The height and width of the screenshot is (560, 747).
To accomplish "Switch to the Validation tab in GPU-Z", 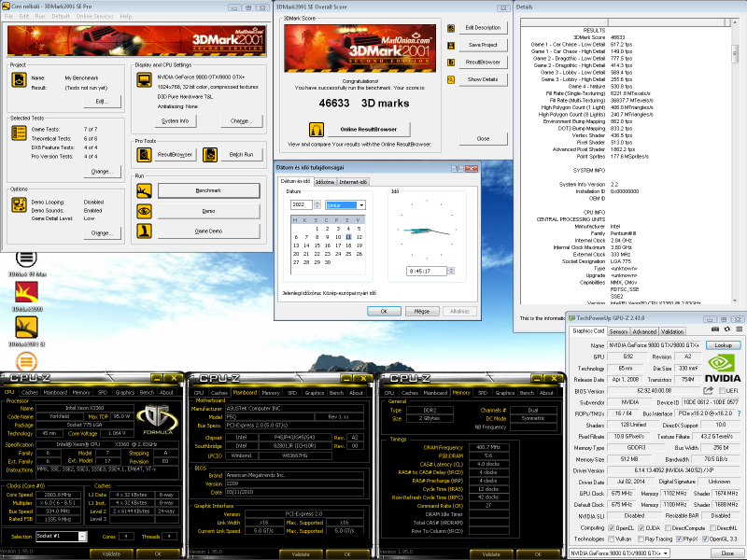I will pyautogui.click(x=672, y=332).
